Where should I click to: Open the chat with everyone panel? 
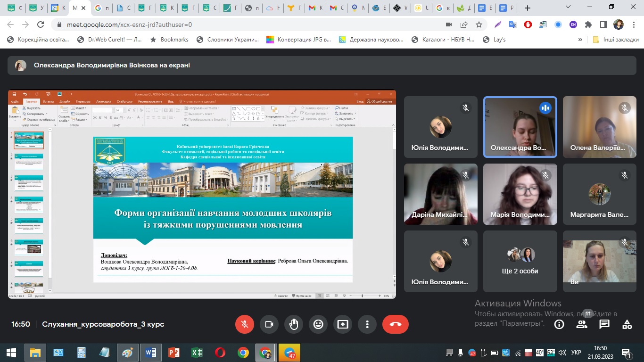pos(604,324)
